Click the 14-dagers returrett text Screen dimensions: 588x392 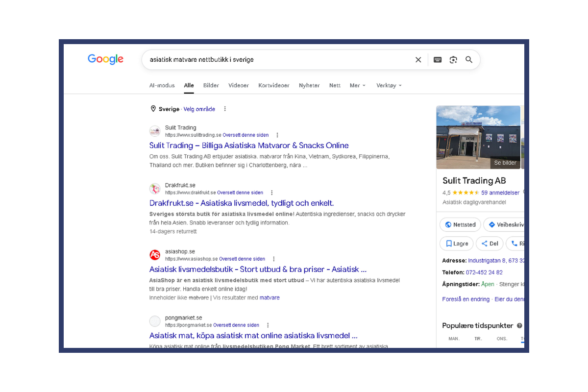(173, 231)
